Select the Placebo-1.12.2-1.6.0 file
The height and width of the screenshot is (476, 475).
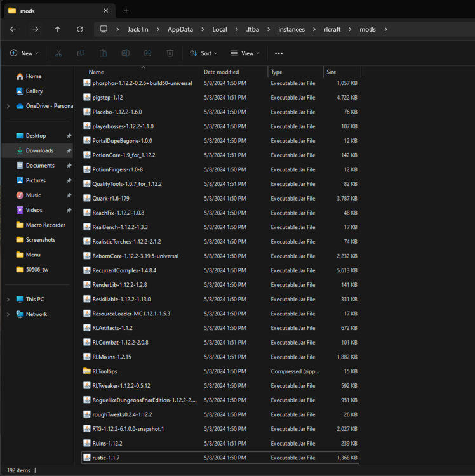[x=220, y=112]
